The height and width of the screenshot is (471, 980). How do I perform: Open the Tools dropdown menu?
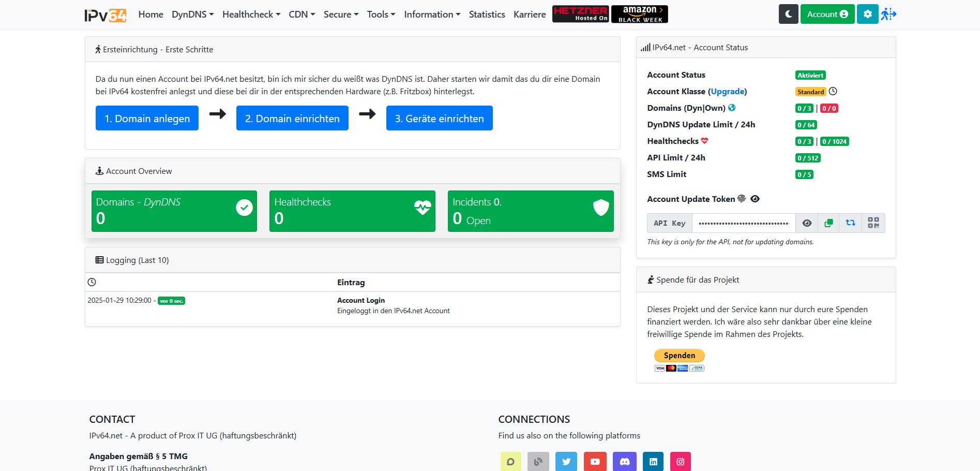point(381,14)
